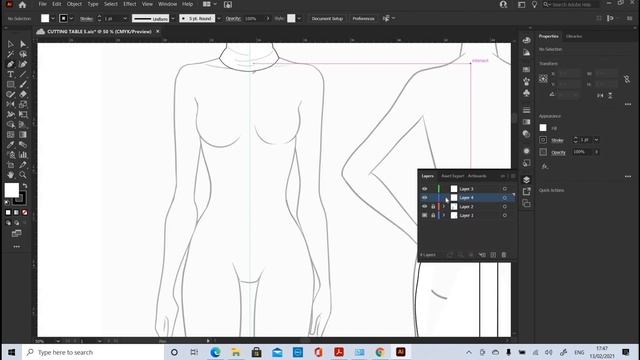640x360 pixels.
Task: Expand Layer 2 contents arrow
Action: (444, 207)
